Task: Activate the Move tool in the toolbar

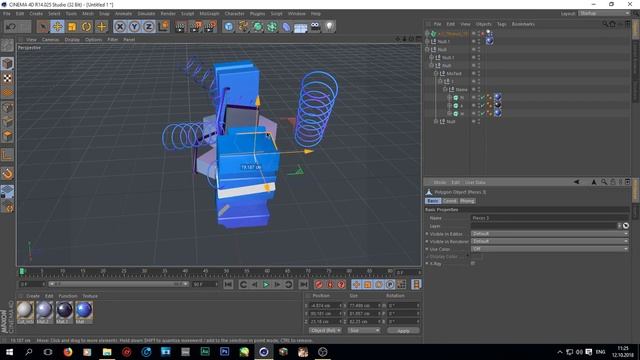Action: (57, 27)
